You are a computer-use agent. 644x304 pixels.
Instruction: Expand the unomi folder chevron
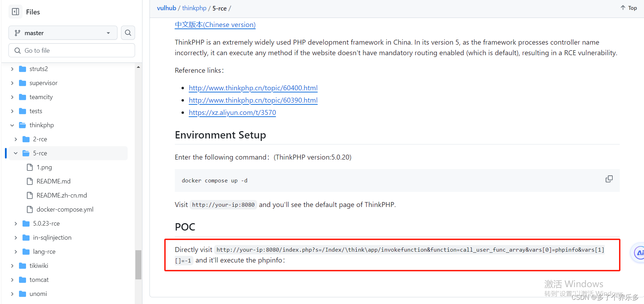[12, 294]
